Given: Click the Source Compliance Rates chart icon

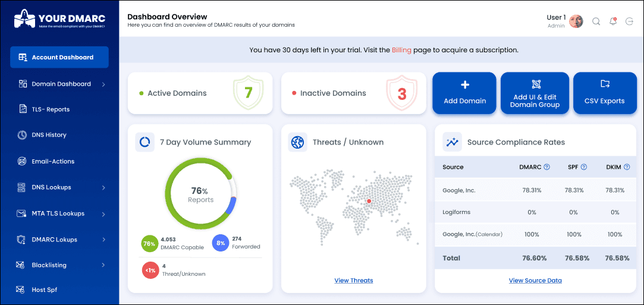Looking at the screenshot, I should [452, 142].
